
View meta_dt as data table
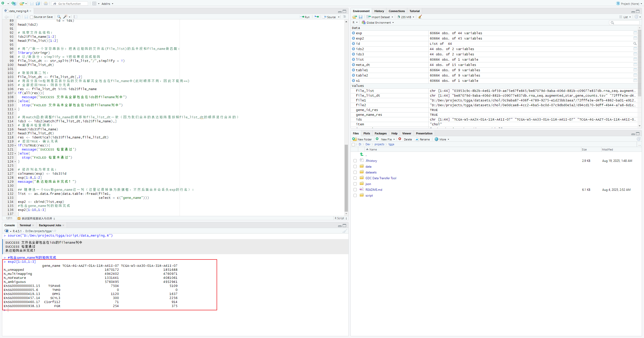tap(635, 65)
